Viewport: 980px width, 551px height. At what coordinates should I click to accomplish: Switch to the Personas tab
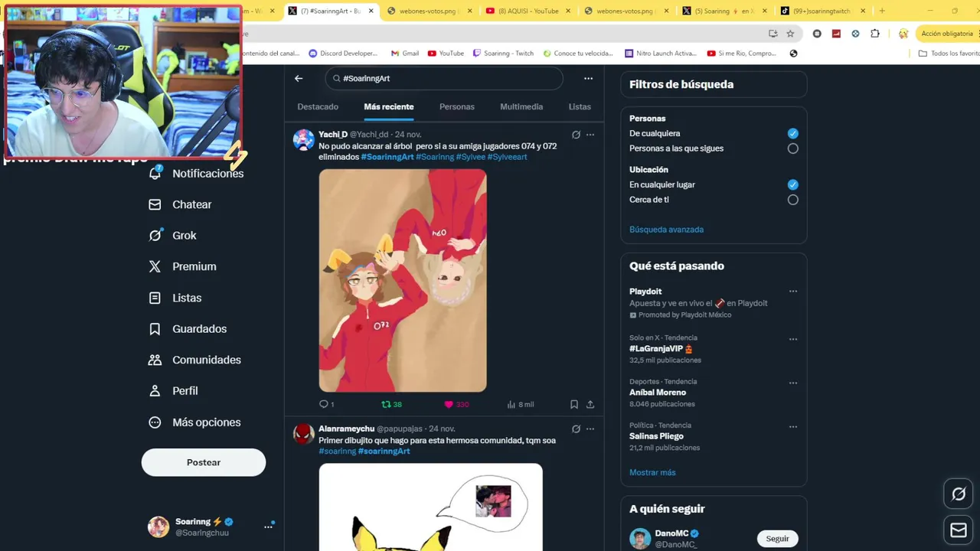point(457,107)
